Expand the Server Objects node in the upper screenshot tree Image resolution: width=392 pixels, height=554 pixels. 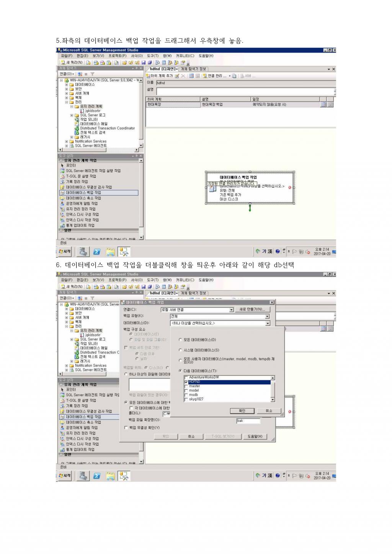coord(67,93)
